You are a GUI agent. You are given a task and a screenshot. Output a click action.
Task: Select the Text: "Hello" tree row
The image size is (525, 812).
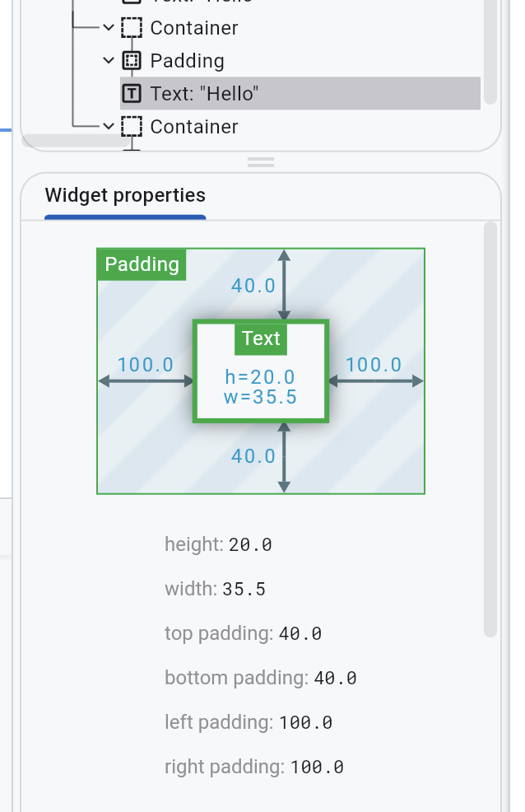(300, 94)
